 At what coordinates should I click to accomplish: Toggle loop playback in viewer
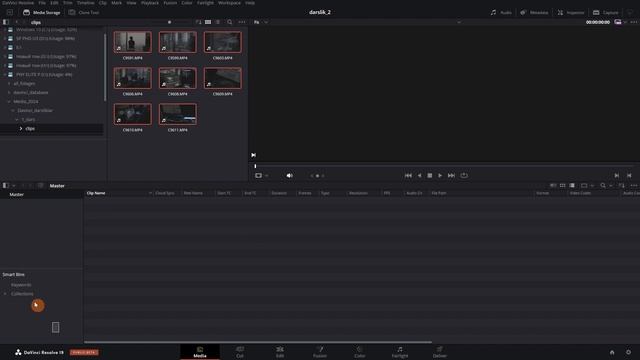coord(464,176)
